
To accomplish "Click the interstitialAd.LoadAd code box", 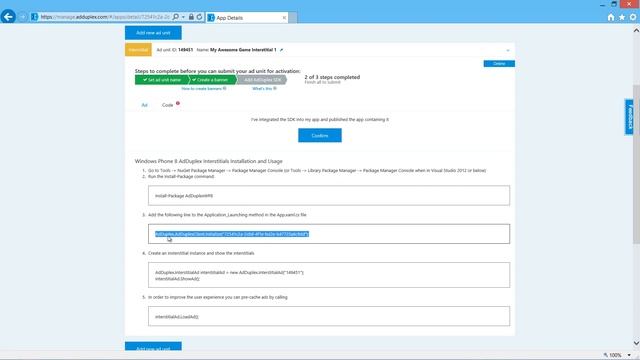I will [x=329, y=316].
